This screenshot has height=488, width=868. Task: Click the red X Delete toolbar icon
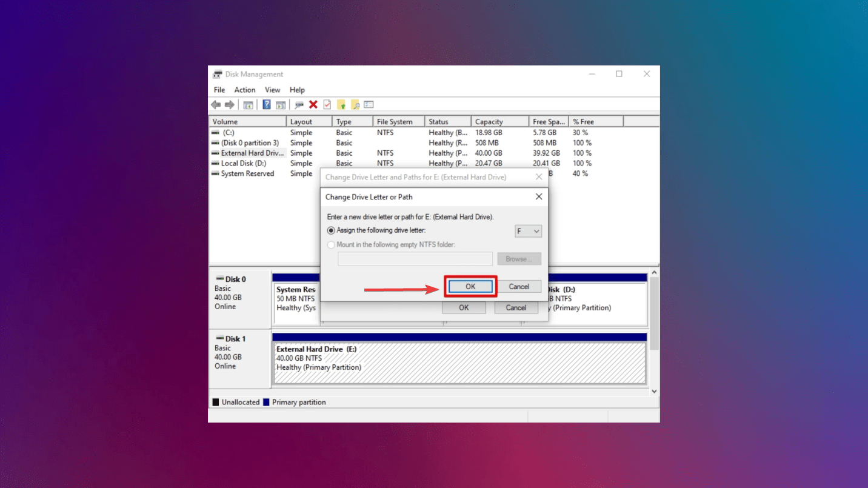[313, 105]
